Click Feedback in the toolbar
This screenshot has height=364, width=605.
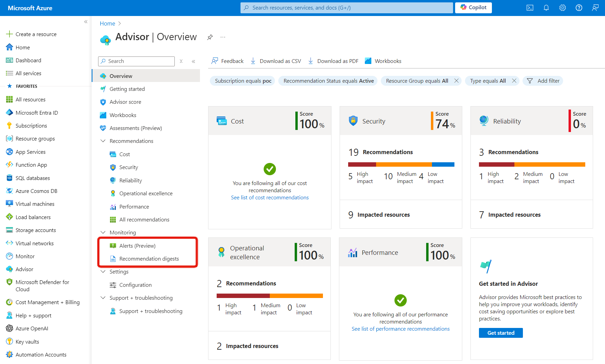(228, 61)
